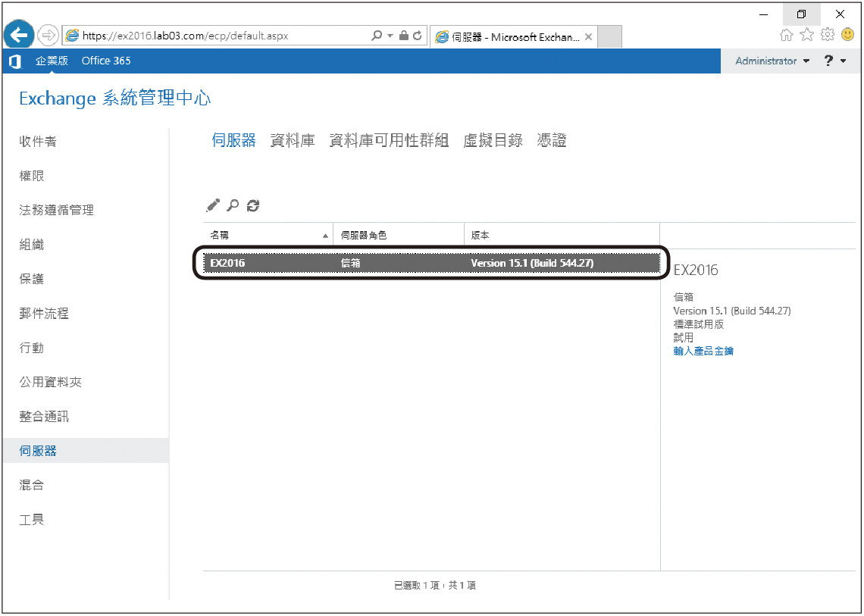Go to 公用資料夾 in the left navigation
The width and height of the screenshot is (864, 616).
pyautogui.click(x=51, y=382)
